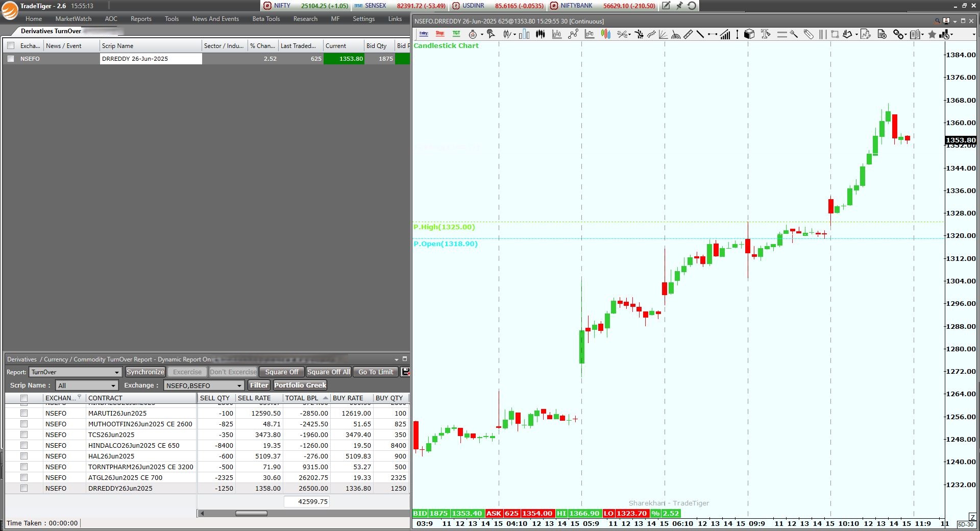Click the fan lines drawing tool icon

coord(663,34)
